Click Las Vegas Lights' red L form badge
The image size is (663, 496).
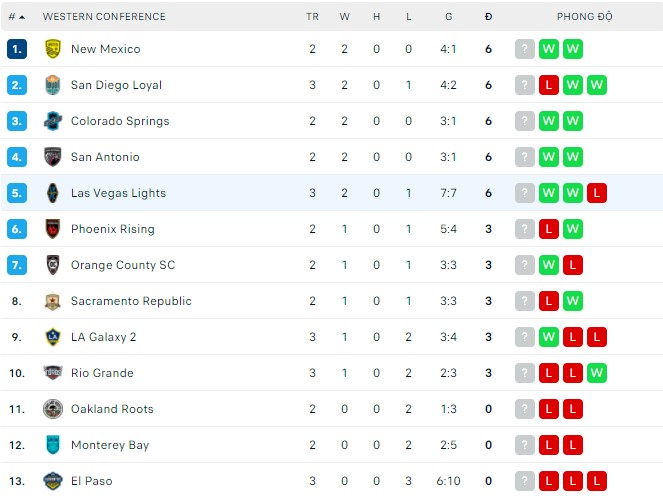point(597,193)
